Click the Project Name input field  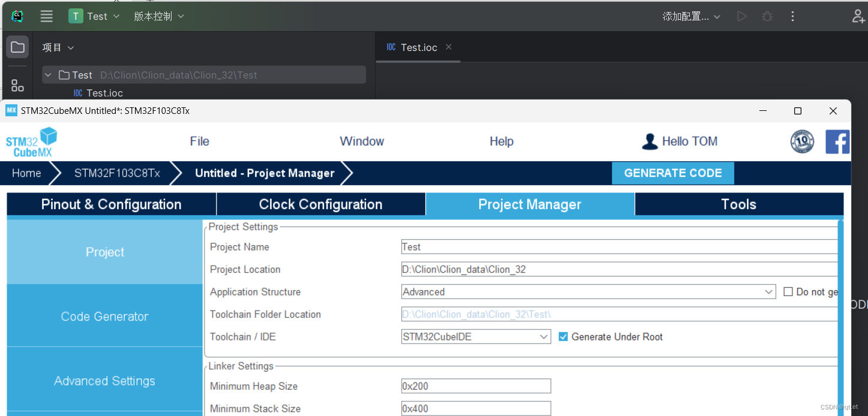pyautogui.click(x=619, y=247)
